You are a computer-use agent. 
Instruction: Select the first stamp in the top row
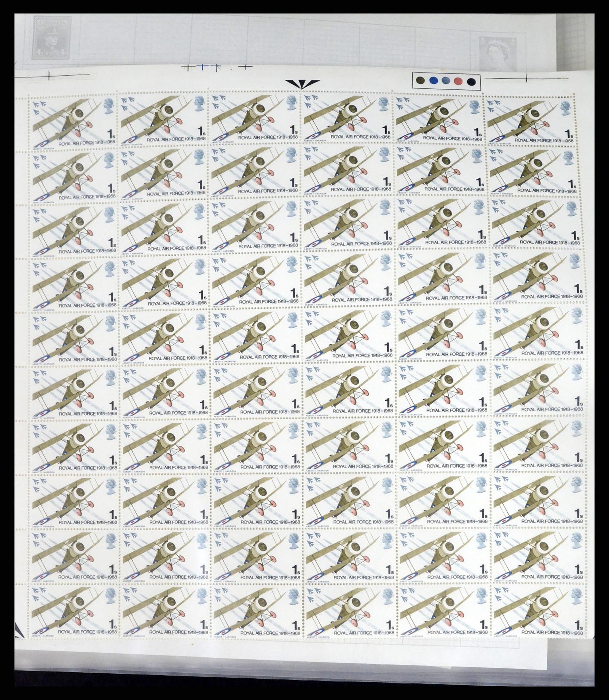tap(74, 121)
